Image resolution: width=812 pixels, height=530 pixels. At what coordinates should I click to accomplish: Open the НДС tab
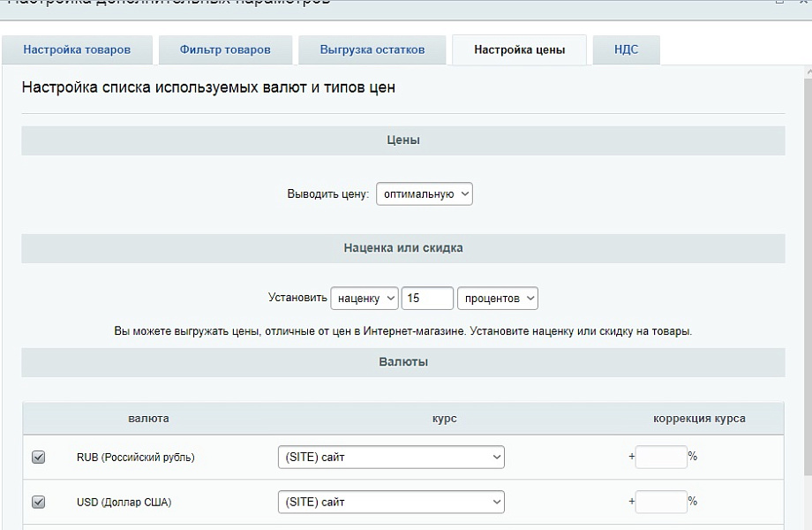626,49
